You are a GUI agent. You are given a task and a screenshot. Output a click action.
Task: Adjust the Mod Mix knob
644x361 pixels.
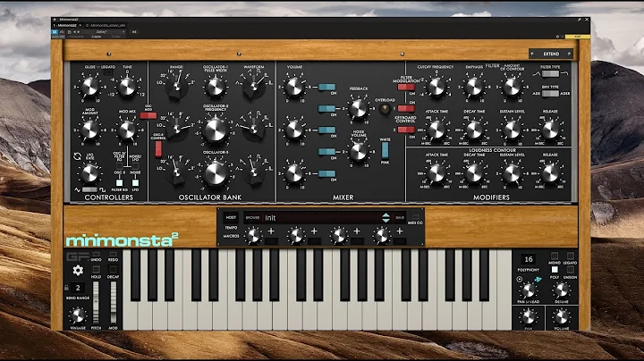[127, 130]
